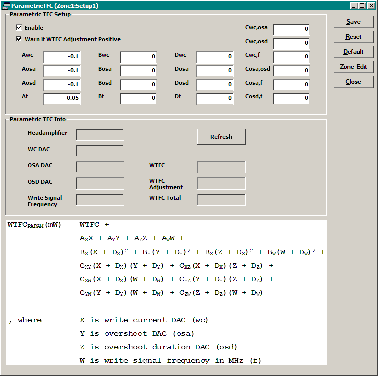Click the Dosd input field
Screen dimensions: 378x376
[x=215, y=85]
